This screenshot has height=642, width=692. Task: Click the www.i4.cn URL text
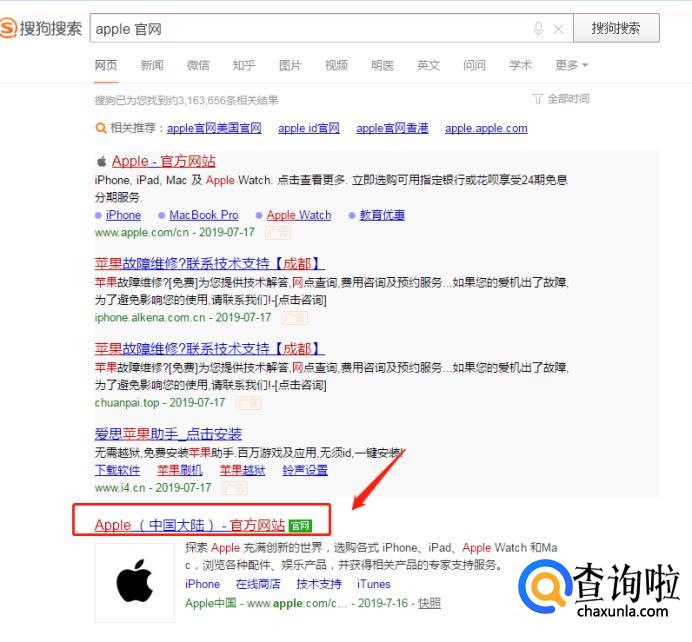(x=120, y=488)
